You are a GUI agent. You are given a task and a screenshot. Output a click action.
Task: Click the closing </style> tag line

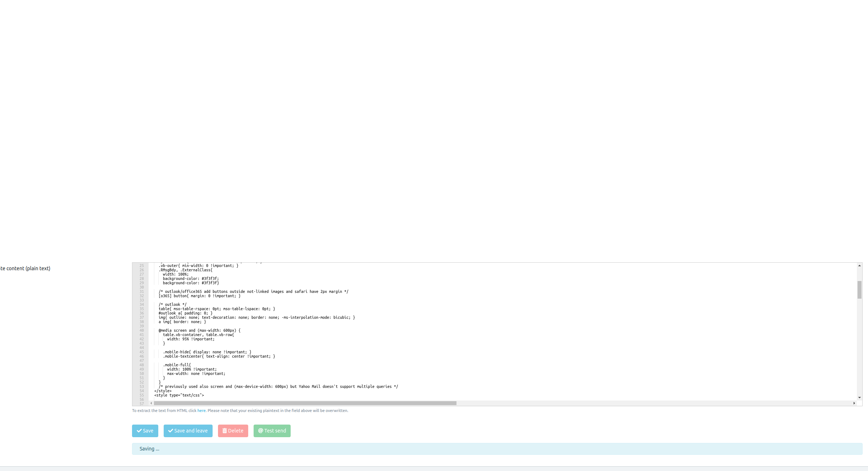coord(163,391)
